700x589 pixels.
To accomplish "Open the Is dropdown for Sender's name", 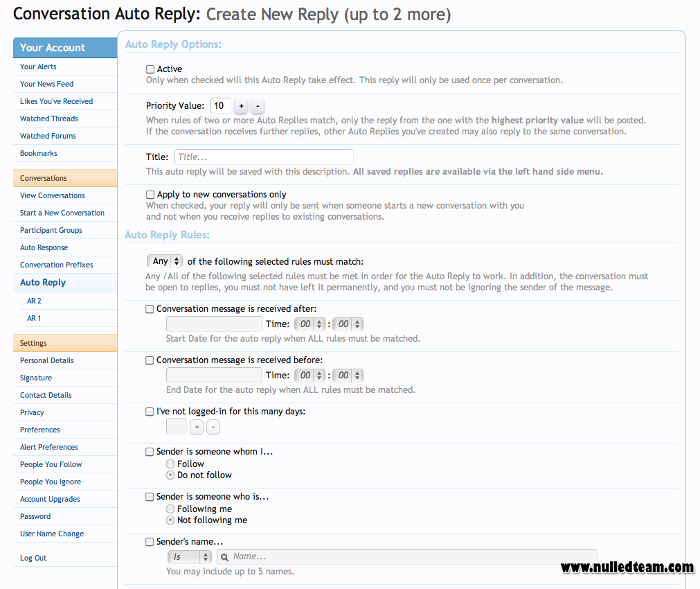I will [189, 557].
